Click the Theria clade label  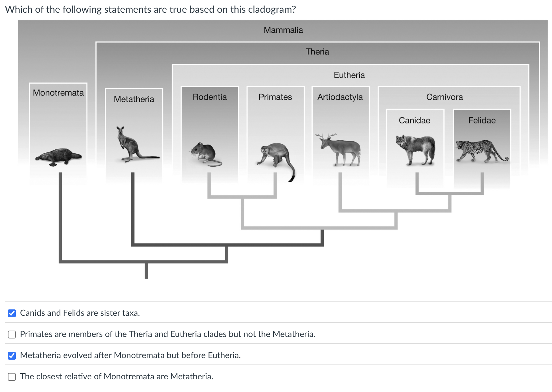pos(317,52)
